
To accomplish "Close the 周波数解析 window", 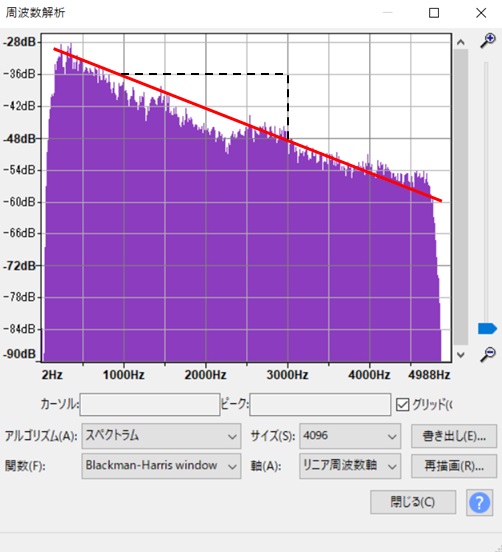I will [x=481, y=13].
